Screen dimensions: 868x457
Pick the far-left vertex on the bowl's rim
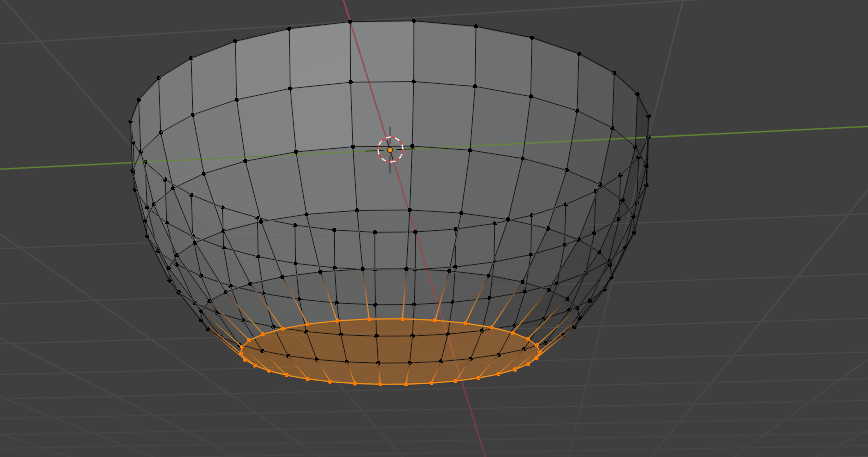coord(131,123)
